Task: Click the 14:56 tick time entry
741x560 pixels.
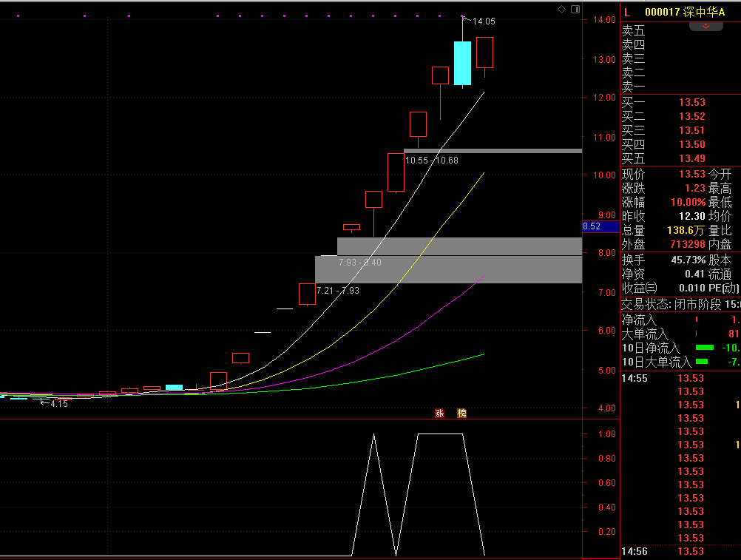Action: click(x=635, y=551)
